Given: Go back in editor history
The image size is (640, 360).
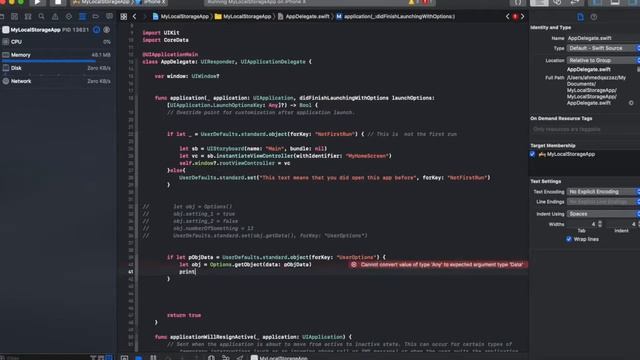Looking at the screenshot, I should tap(134, 17).
